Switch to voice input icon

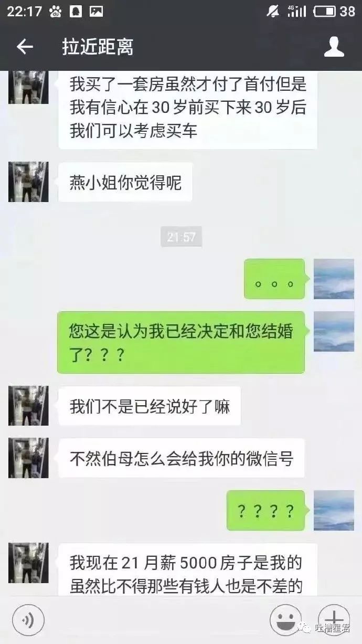28,621
